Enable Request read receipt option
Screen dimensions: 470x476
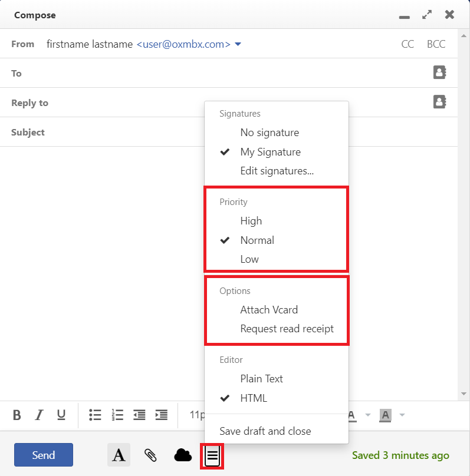(x=287, y=329)
